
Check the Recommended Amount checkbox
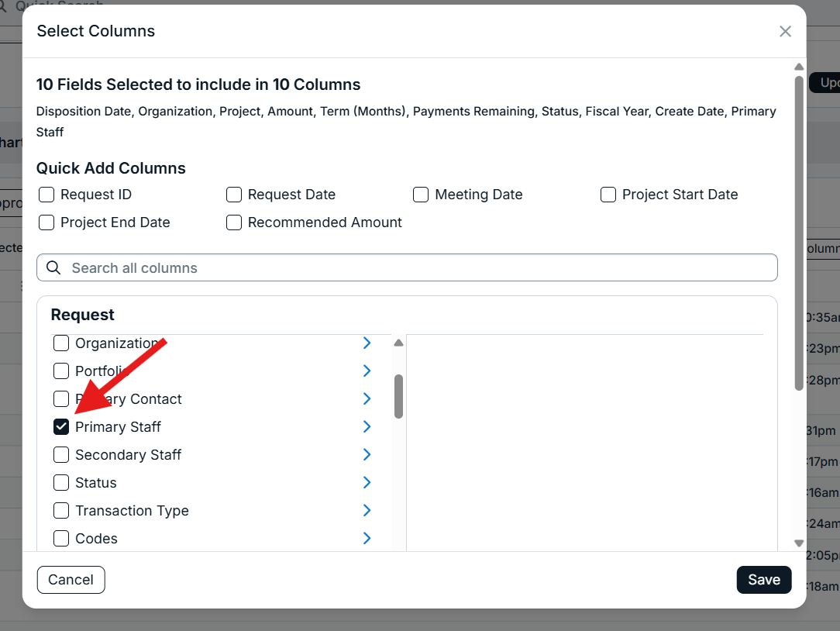point(234,222)
